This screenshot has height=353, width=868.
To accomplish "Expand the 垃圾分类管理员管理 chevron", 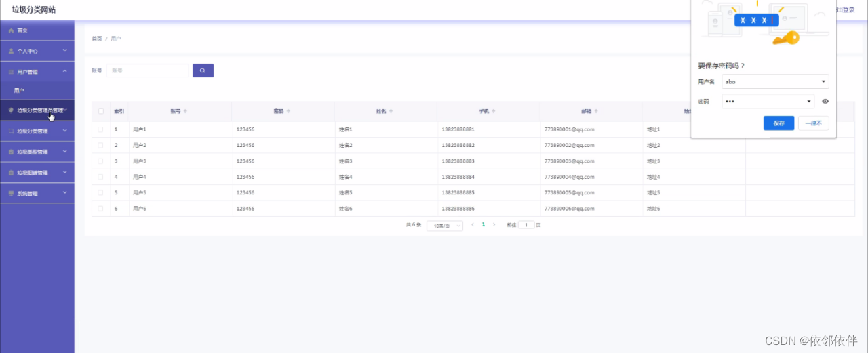I will click(x=66, y=110).
